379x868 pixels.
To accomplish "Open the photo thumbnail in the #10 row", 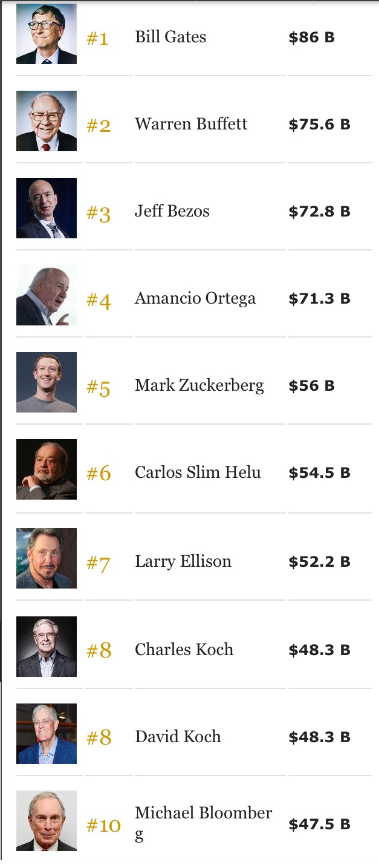I will coord(47,821).
